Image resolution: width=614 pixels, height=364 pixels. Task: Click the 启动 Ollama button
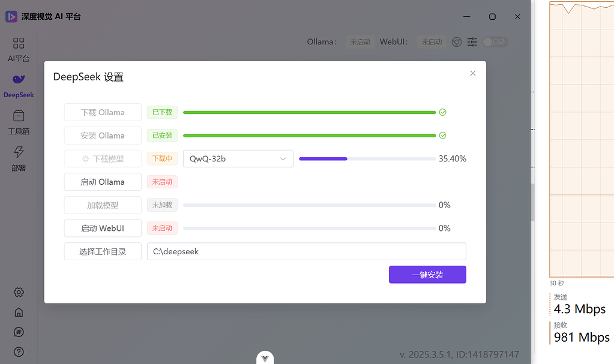click(x=103, y=182)
